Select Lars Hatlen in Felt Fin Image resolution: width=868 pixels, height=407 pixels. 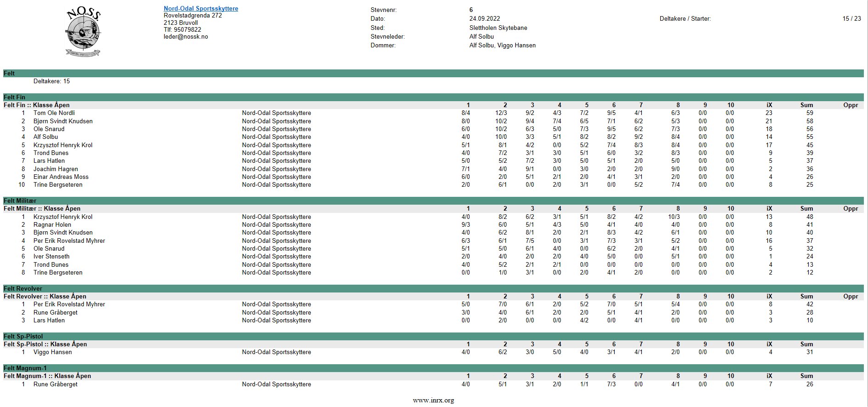(49, 161)
